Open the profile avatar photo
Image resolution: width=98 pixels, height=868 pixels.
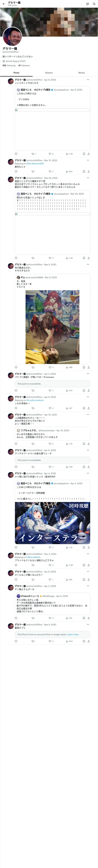click(x=12, y=36)
